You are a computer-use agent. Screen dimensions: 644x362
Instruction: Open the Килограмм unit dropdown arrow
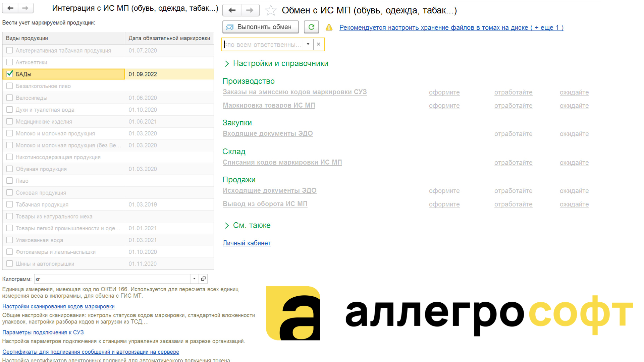point(195,279)
